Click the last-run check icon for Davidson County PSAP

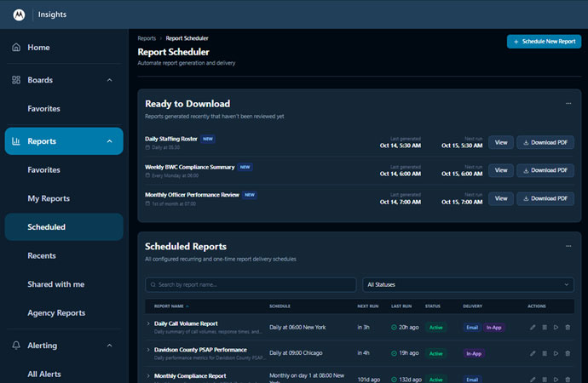click(x=394, y=353)
